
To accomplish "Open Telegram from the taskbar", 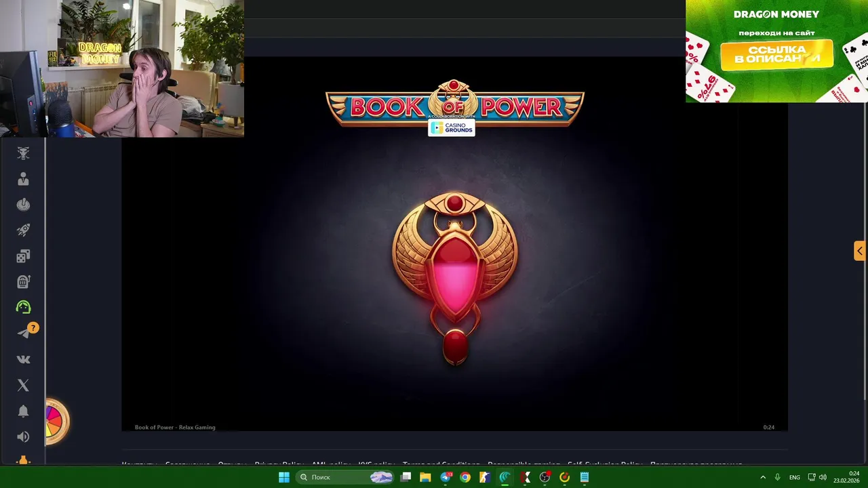I will (x=446, y=477).
